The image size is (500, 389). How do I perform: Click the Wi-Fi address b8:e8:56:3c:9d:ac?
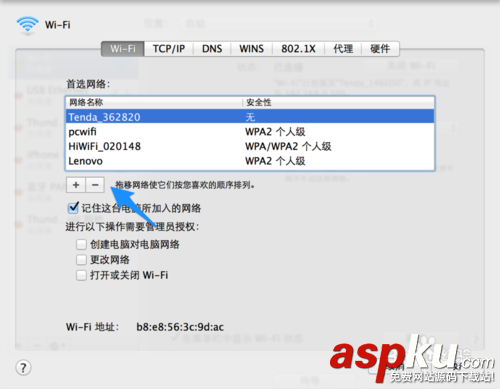(180, 327)
